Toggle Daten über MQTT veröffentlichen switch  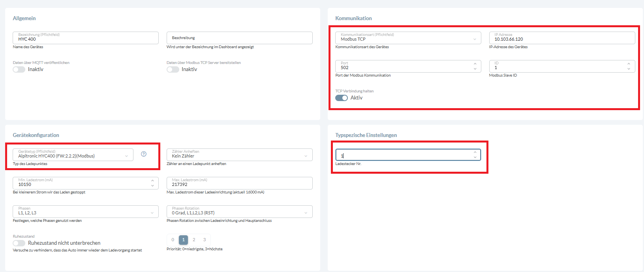[x=19, y=69]
